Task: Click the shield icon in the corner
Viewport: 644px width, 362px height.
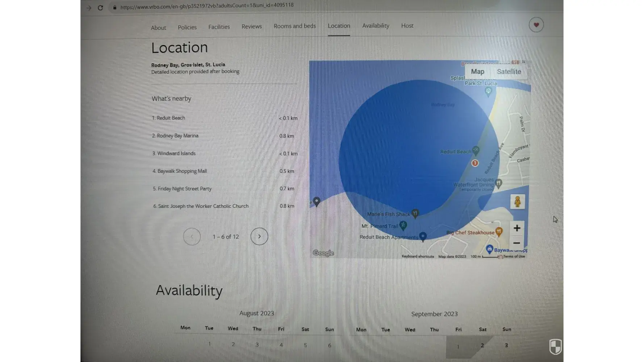Action: [555, 346]
